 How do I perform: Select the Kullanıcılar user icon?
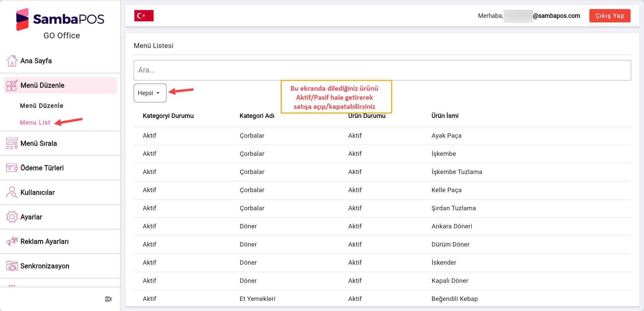coord(12,192)
